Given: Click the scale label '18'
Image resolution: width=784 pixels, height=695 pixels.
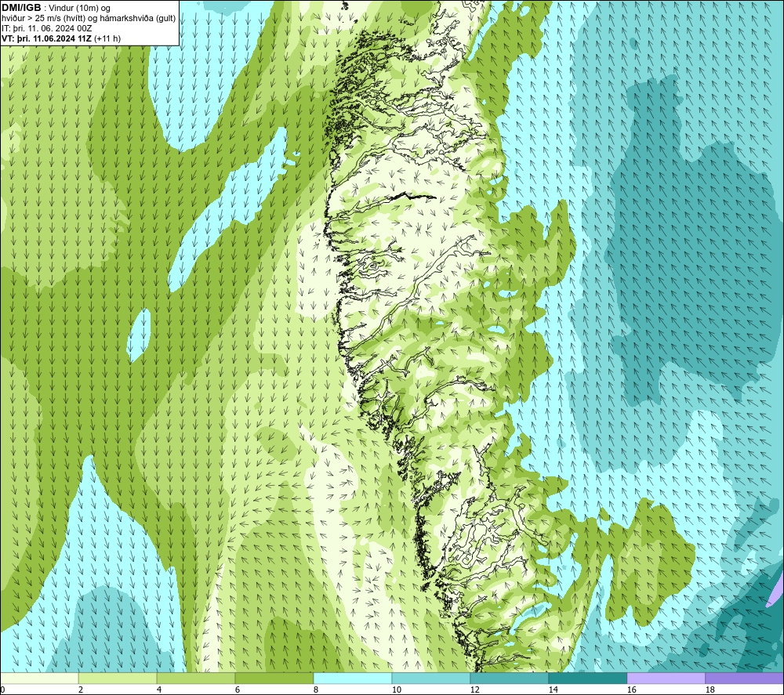Looking at the screenshot, I should click(710, 690).
